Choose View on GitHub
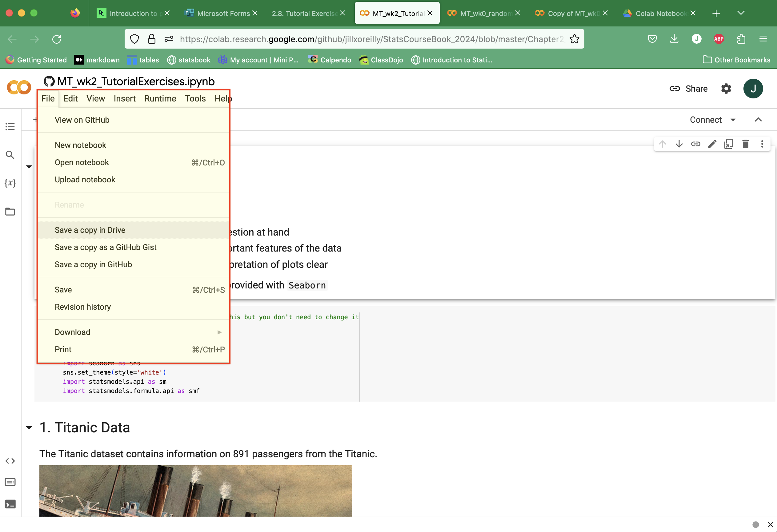Image resolution: width=777 pixels, height=532 pixels. coord(82,120)
